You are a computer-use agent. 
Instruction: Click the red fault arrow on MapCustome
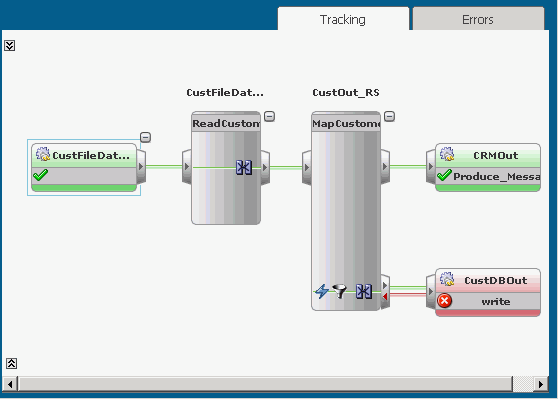point(385,296)
